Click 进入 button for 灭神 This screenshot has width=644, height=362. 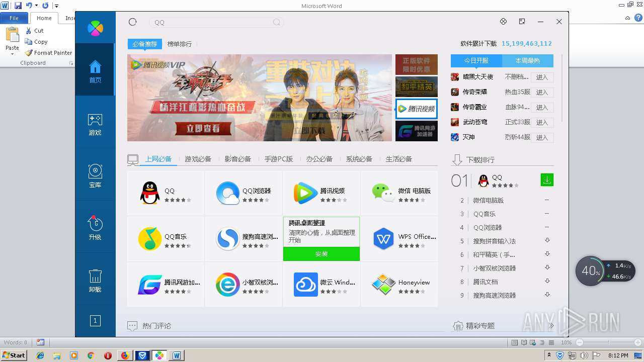click(x=542, y=137)
